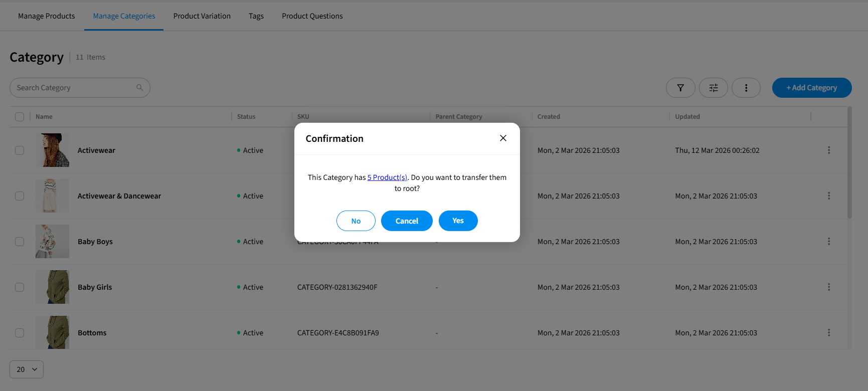The image size is (868, 391).
Task: Switch to the Manage Products tab
Action: pyautogui.click(x=46, y=16)
